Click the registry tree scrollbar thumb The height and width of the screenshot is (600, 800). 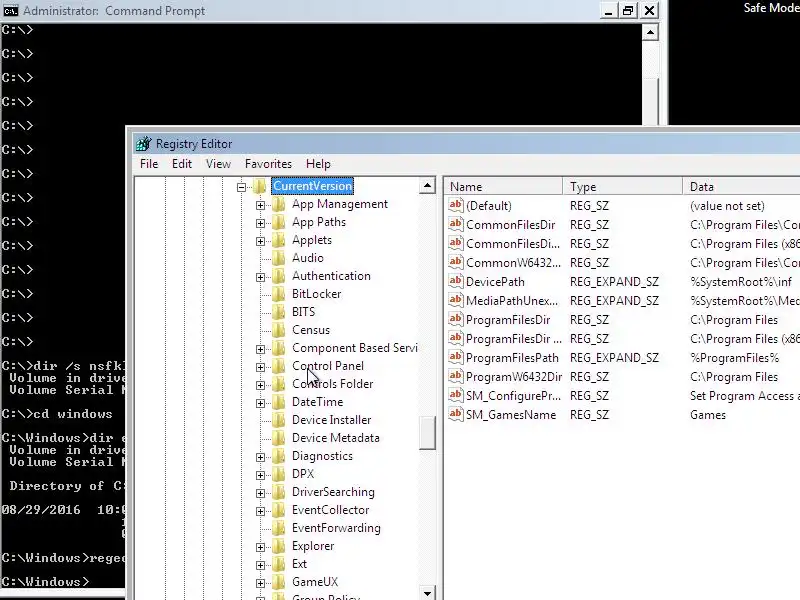(427, 433)
